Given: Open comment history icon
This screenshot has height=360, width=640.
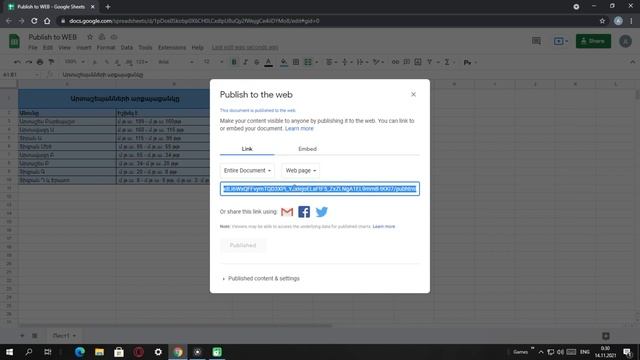Looking at the screenshot, I should point(536,41).
